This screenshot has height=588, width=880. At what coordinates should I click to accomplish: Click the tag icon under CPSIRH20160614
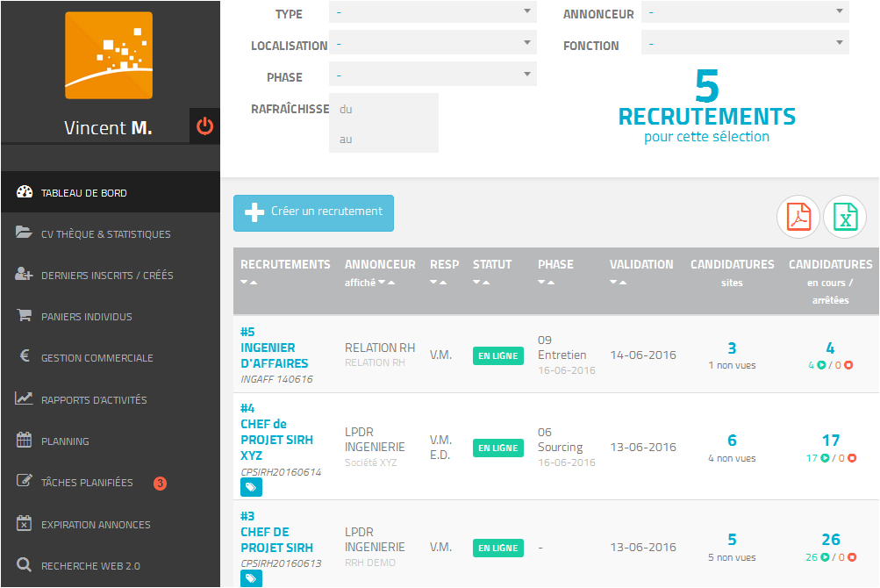[x=252, y=487]
